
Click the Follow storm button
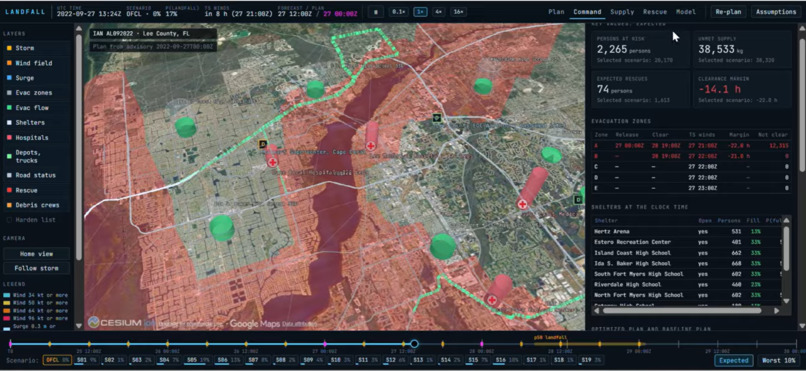(36, 268)
